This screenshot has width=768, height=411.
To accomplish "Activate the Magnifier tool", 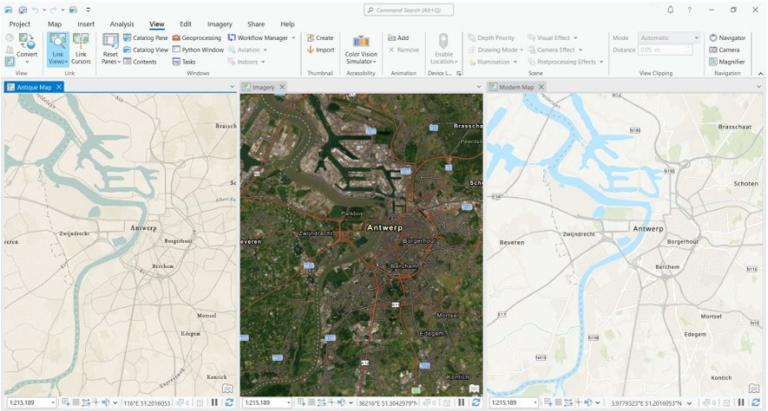I will tap(727, 62).
